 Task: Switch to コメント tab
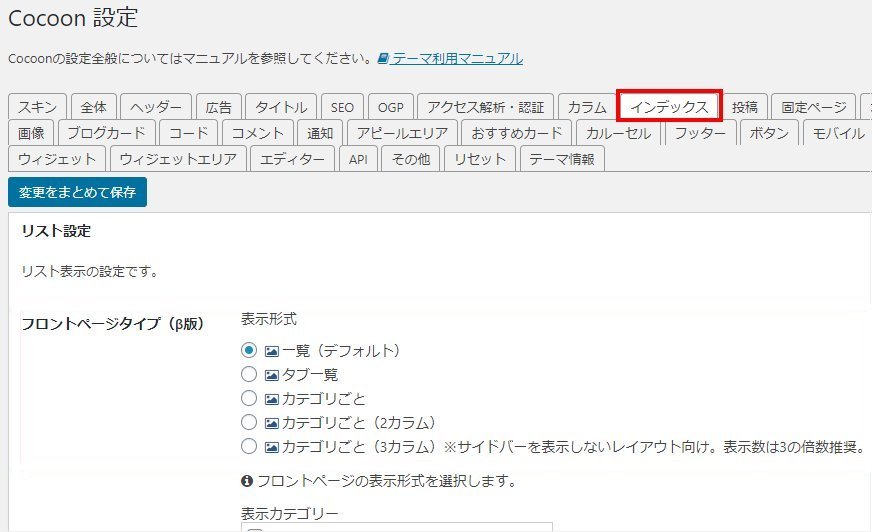pyautogui.click(x=257, y=133)
